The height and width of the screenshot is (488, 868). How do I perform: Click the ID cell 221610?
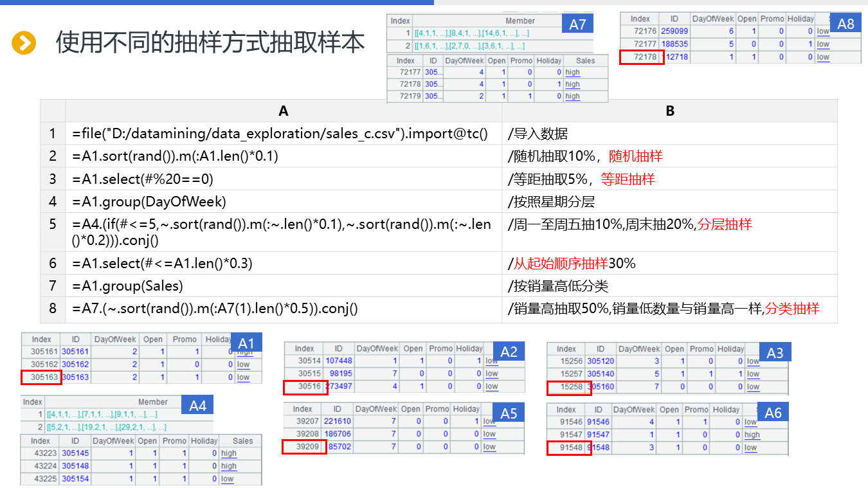(x=338, y=421)
